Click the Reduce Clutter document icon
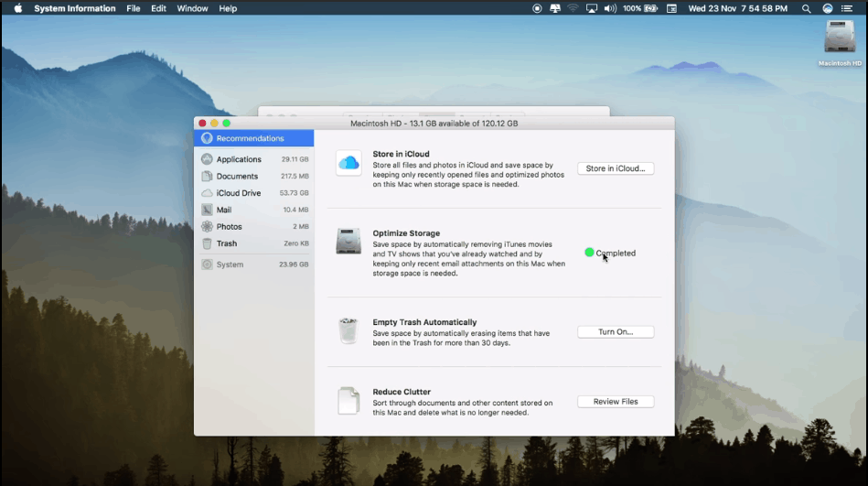 [x=348, y=401]
